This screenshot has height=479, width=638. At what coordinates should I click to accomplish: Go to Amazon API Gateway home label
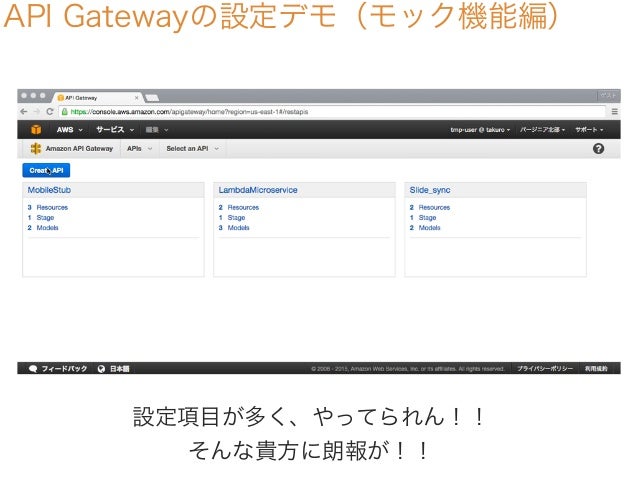(x=79, y=149)
